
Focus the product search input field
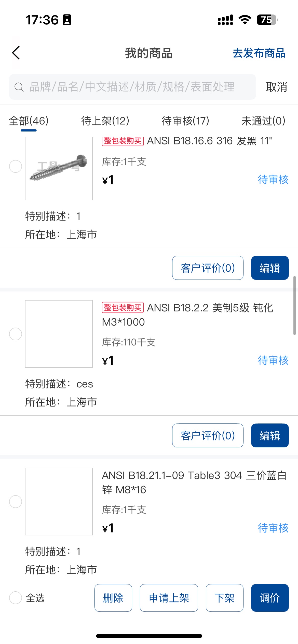tap(138, 87)
